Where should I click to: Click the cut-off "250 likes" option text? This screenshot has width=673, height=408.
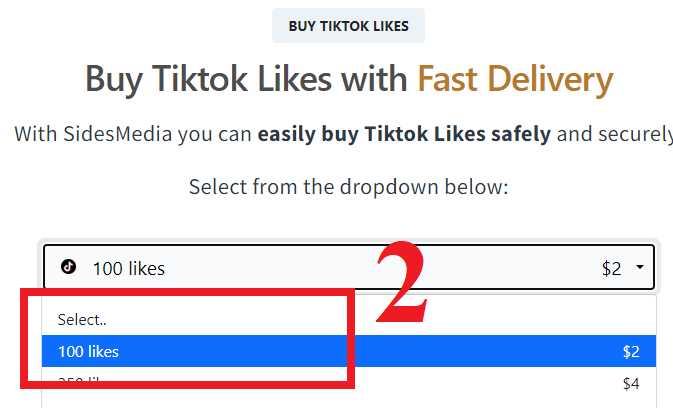[x=79, y=380]
